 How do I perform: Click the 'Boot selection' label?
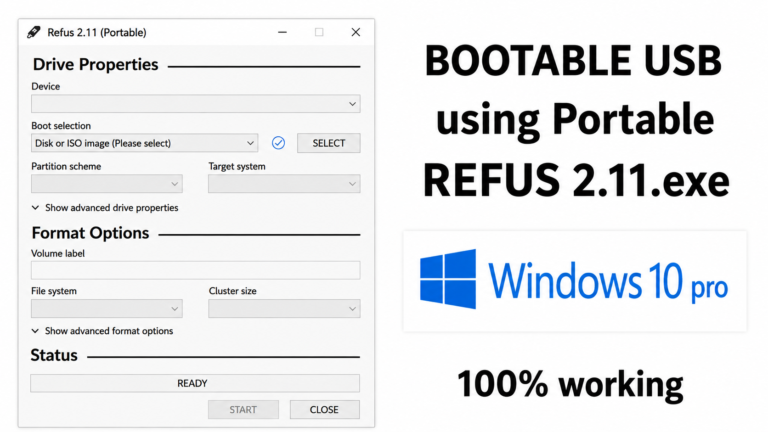[x=61, y=126]
